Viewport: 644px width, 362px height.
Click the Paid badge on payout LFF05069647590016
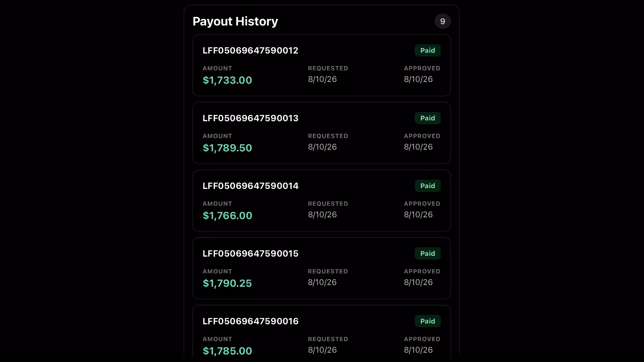[427, 321]
